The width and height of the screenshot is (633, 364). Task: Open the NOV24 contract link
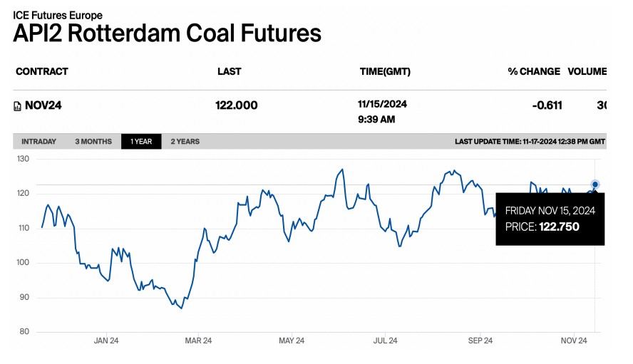[45, 105]
